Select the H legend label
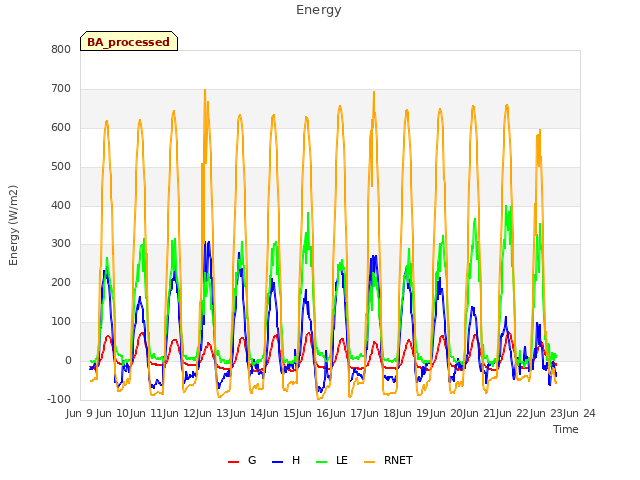The width and height of the screenshot is (640, 480). [296, 460]
